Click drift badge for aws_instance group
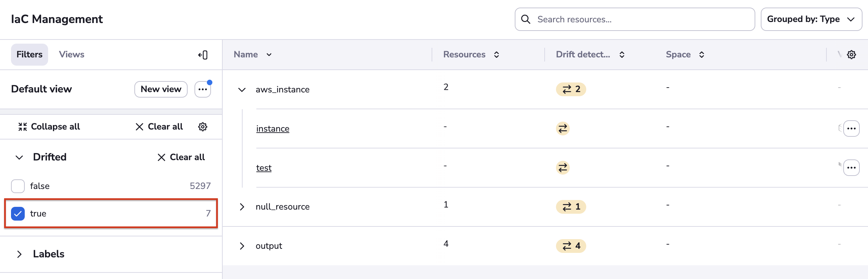868x279 pixels. tap(571, 89)
